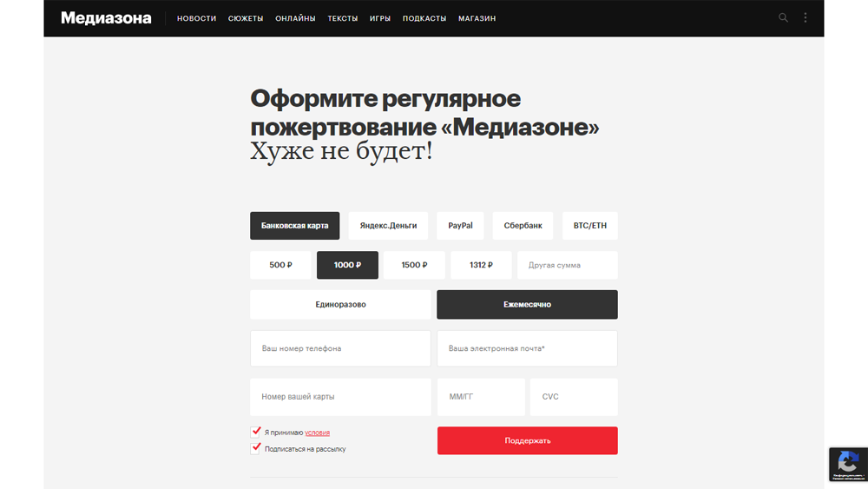Screen dimensions: 868x489
Task: Select 500 ₽ donation amount
Action: point(280,265)
